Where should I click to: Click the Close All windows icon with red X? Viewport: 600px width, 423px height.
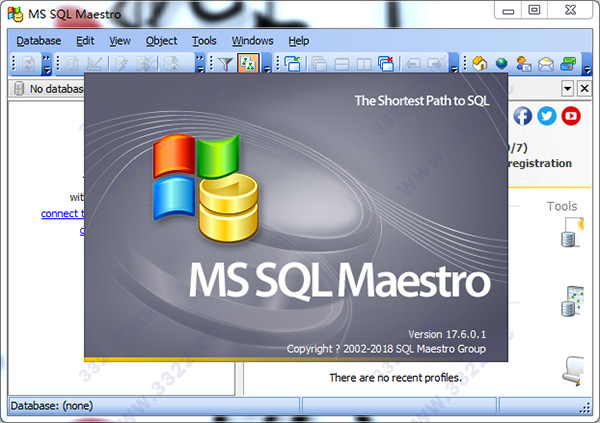(x=386, y=64)
